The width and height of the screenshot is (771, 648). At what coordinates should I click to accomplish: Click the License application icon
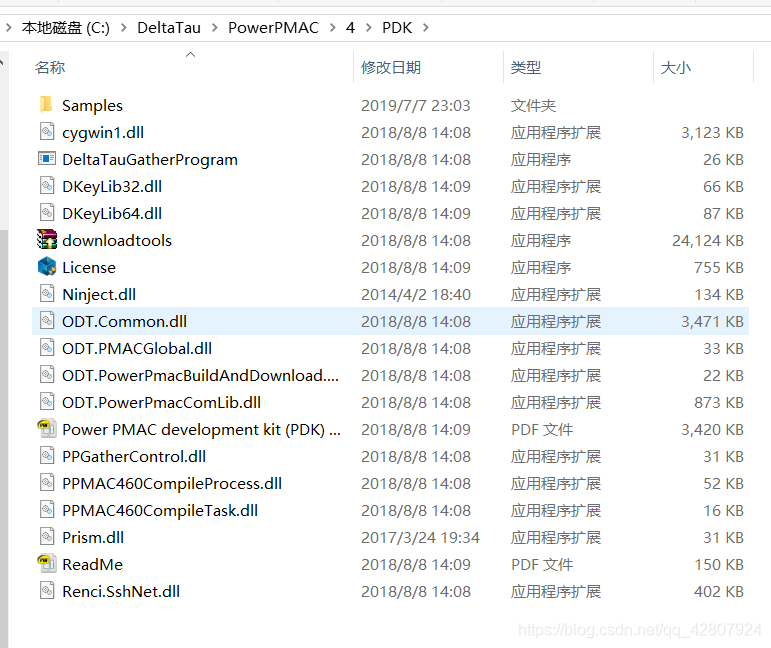(46, 267)
